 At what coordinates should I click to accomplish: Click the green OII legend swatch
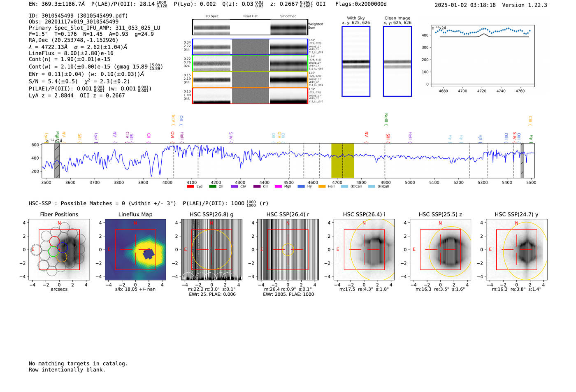213,186
